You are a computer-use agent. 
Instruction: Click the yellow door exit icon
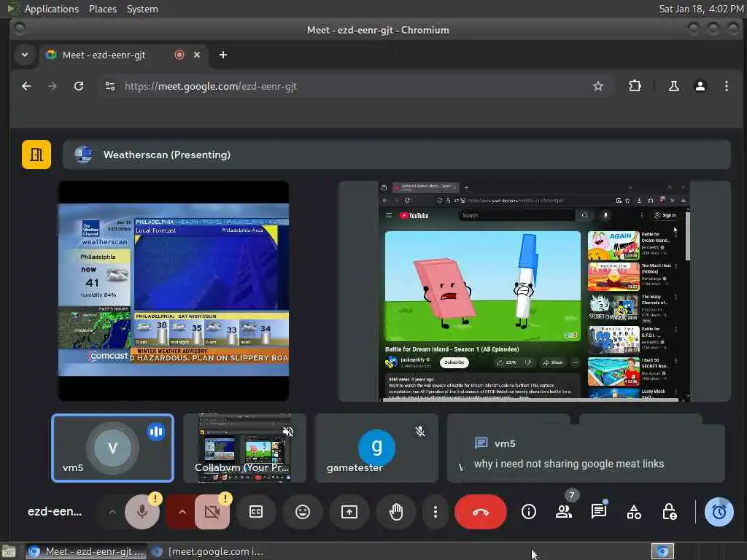[x=36, y=155]
